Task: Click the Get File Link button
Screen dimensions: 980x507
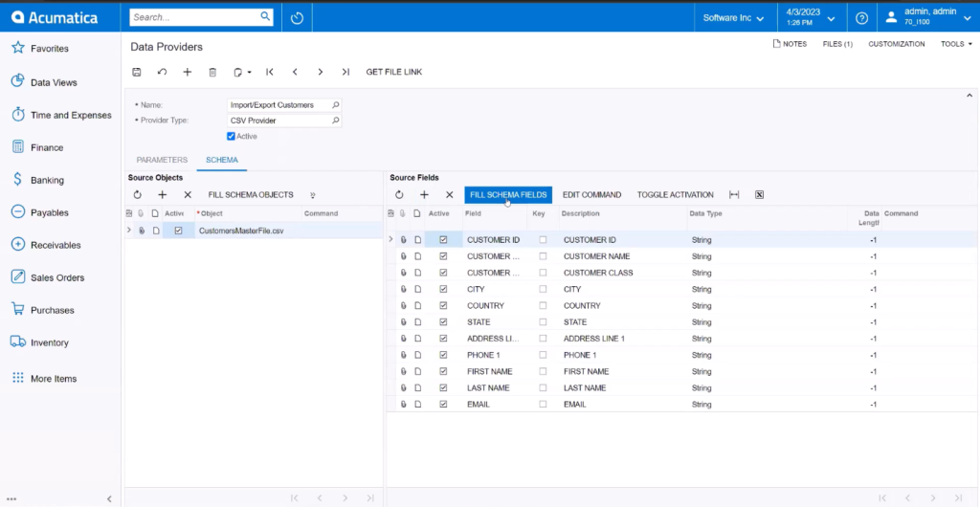Action: [393, 72]
